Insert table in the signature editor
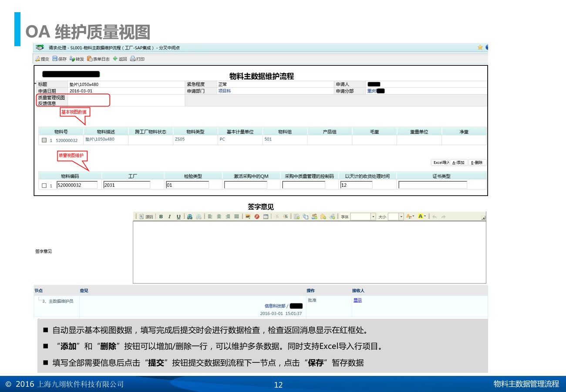Image resolution: width=566 pixels, height=392 pixels. click(266, 216)
